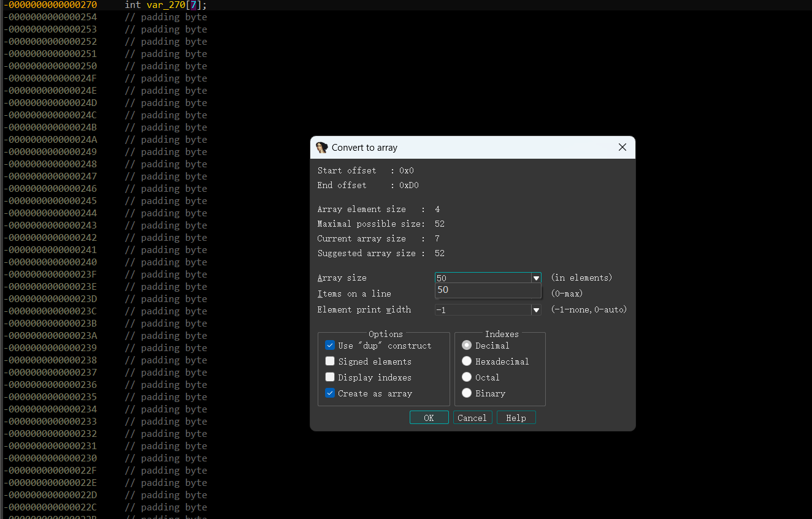Click the Current array size value 7
Viewport: 812px width, 519px height.
point(437,239)
